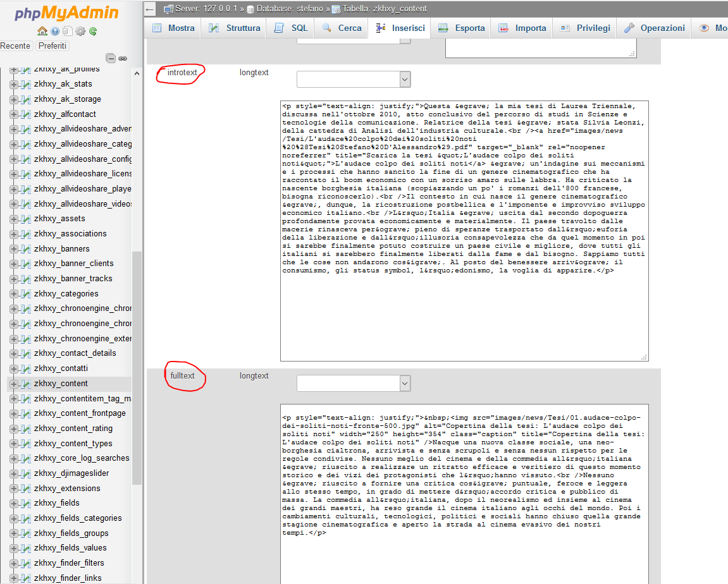Screen dimensions: 728x584
Task: Click the introtext textarea resize handle
Action: click(644, 357)
